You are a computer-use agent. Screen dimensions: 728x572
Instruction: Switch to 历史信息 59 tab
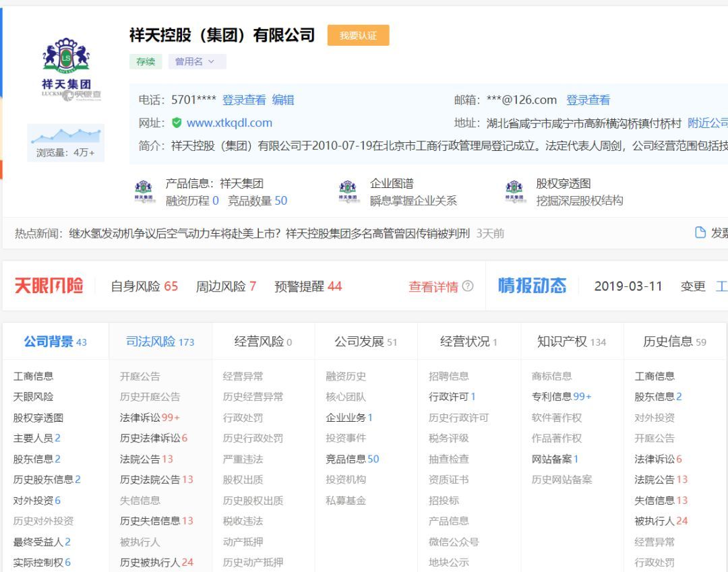pos(675,342)
